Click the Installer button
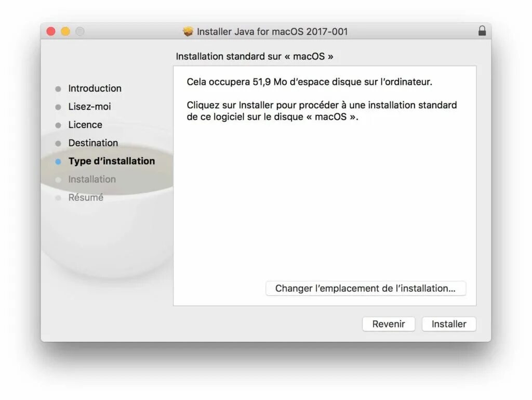 (449, 324)
